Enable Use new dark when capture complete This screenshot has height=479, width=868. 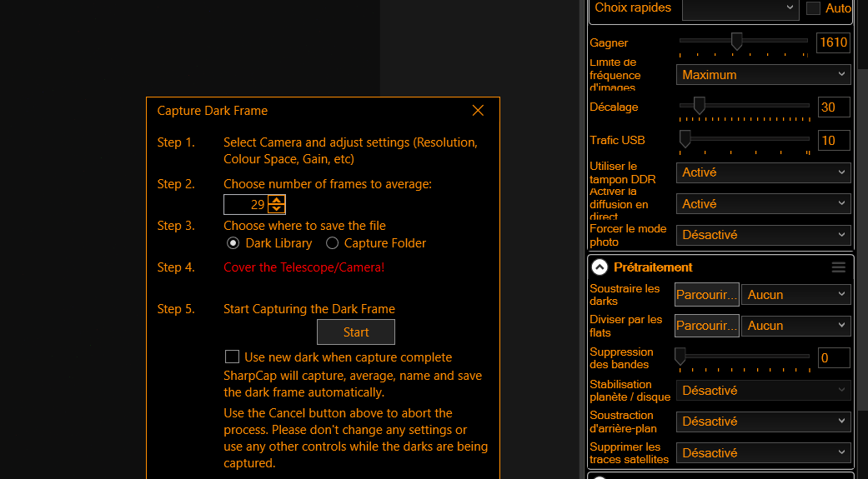click(233, 357)
